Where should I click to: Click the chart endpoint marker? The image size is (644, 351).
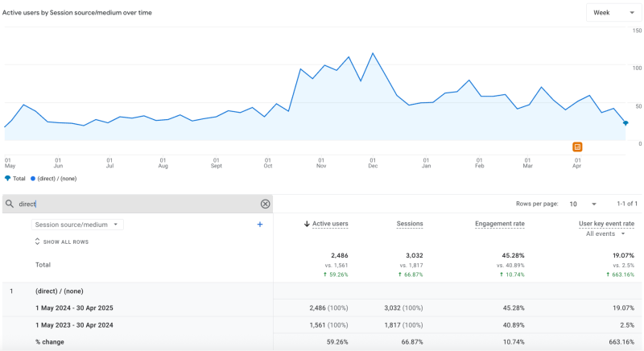click(x=625, y=123)
